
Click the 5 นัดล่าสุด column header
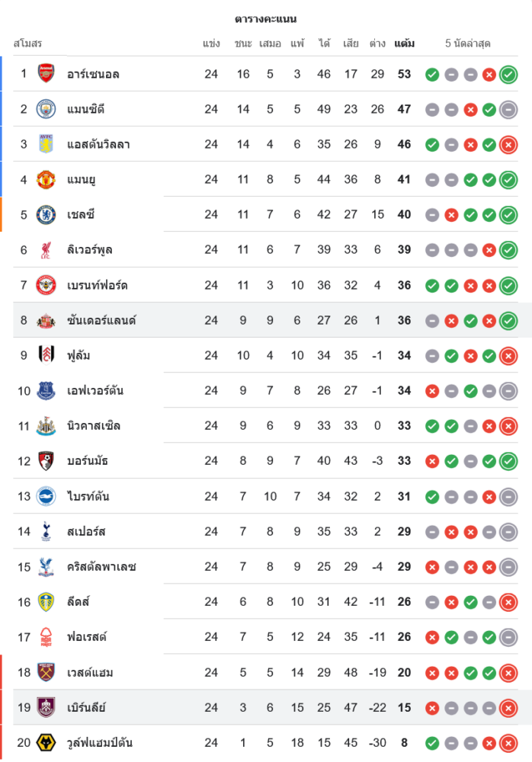coord(467,43)
